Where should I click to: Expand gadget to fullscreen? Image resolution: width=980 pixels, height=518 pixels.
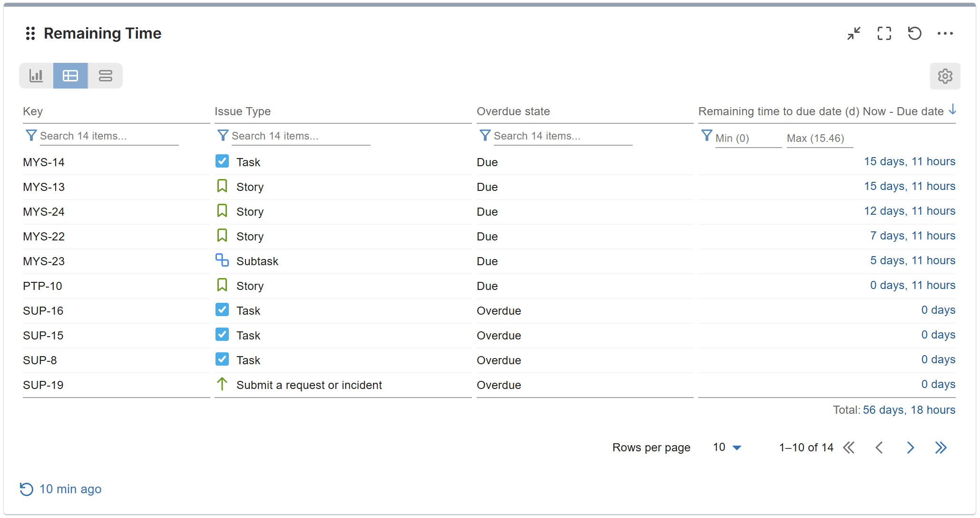[x=884, y=33]
